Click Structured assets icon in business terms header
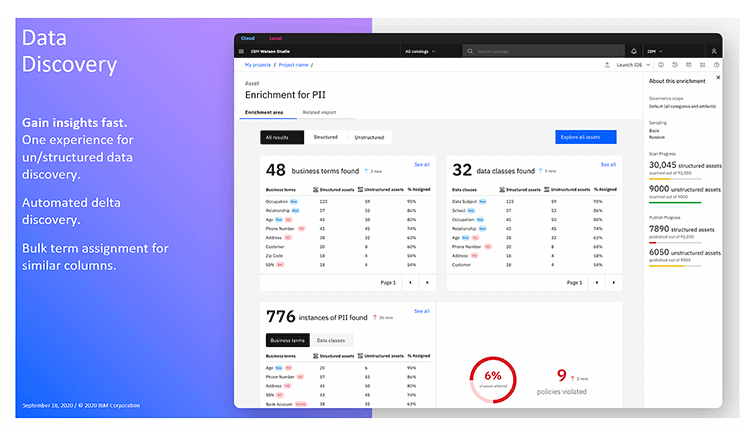This screenshot has height=429, width=744. coord(316,189)
